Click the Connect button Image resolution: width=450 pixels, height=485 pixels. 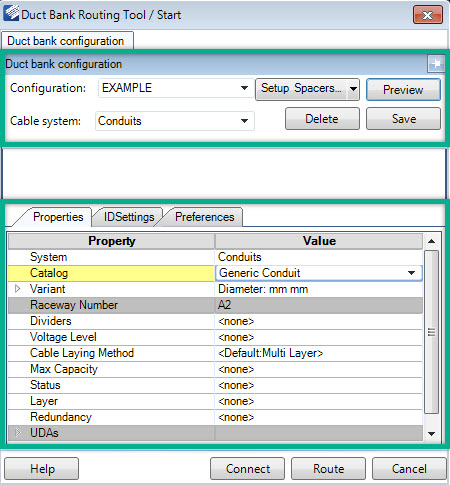pos(247,468)
